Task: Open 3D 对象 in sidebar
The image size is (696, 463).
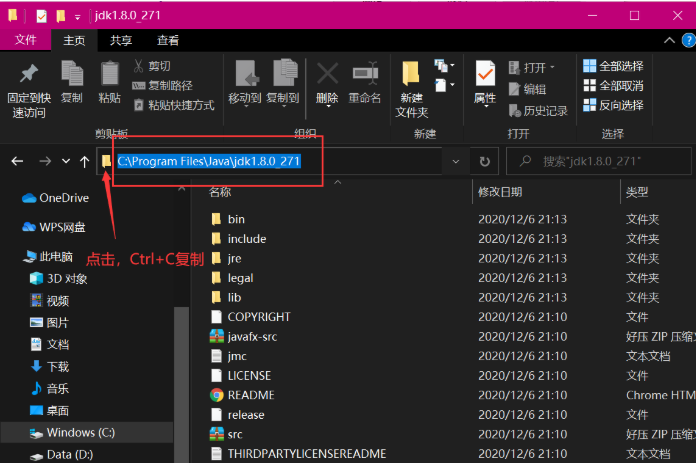Action: (x=58, y=279)
